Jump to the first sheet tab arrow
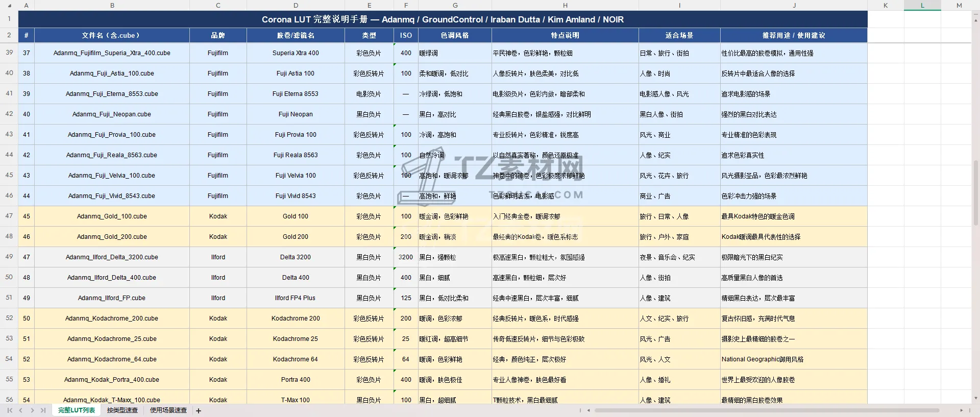Viewport: 980px width, 417px height. [x=10, y=410]
